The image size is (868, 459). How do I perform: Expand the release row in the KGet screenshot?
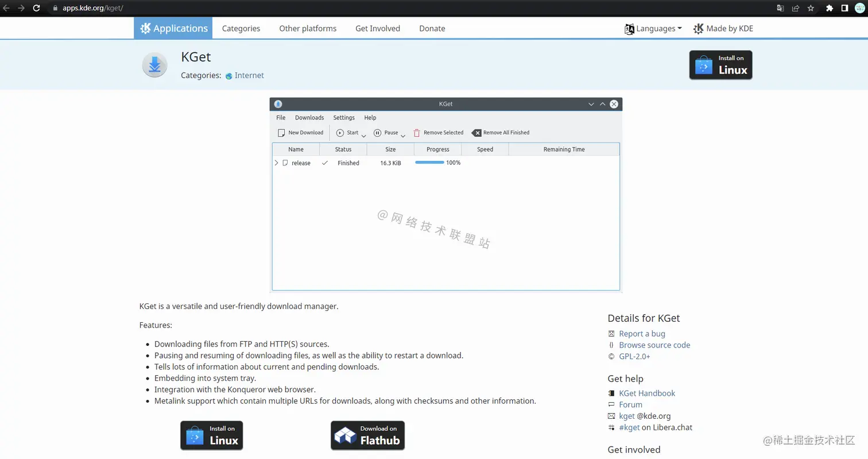point(276,163)
